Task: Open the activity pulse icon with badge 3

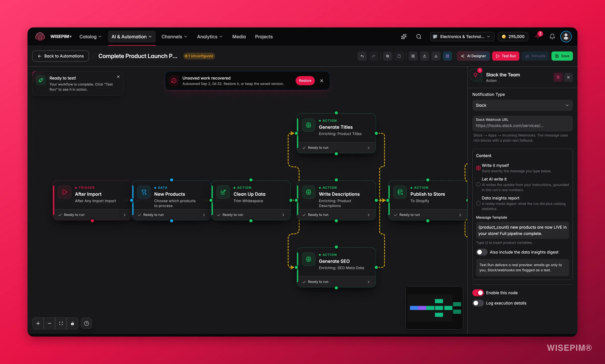Action: (538, 36)
